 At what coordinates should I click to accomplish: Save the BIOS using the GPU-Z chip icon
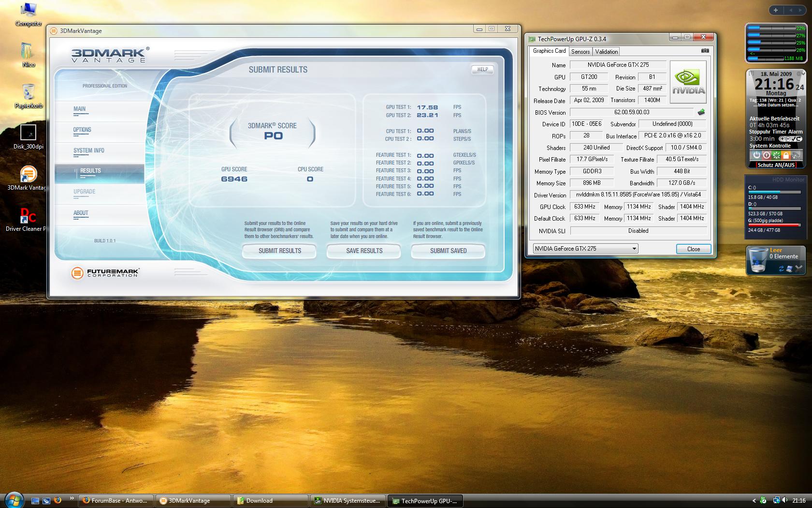(x=701, y=112)
